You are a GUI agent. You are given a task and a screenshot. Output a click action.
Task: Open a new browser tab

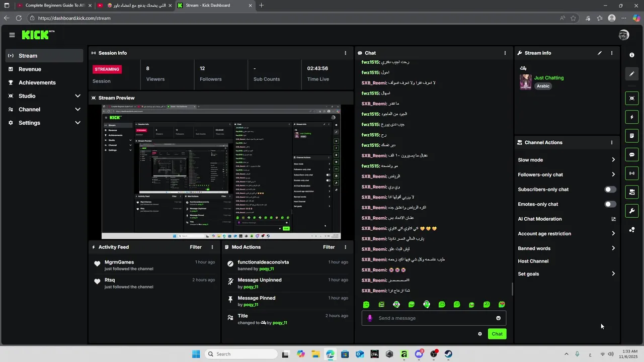coord(261,6)
